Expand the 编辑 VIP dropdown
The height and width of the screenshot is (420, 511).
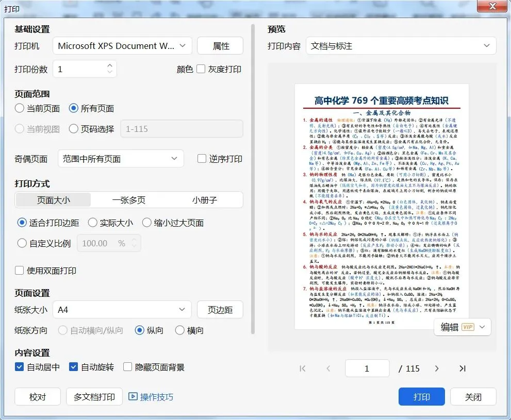482,327
